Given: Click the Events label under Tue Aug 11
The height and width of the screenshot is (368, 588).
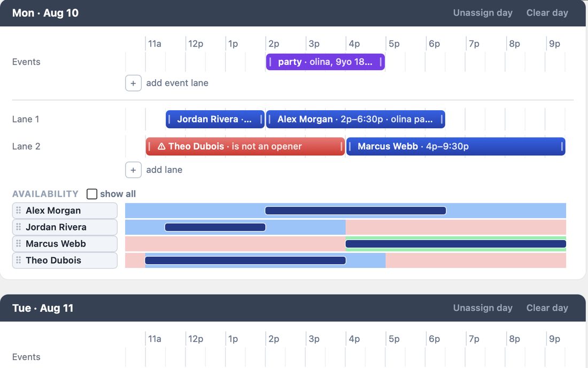Looking at the screenshot, I should click(26, 357).
